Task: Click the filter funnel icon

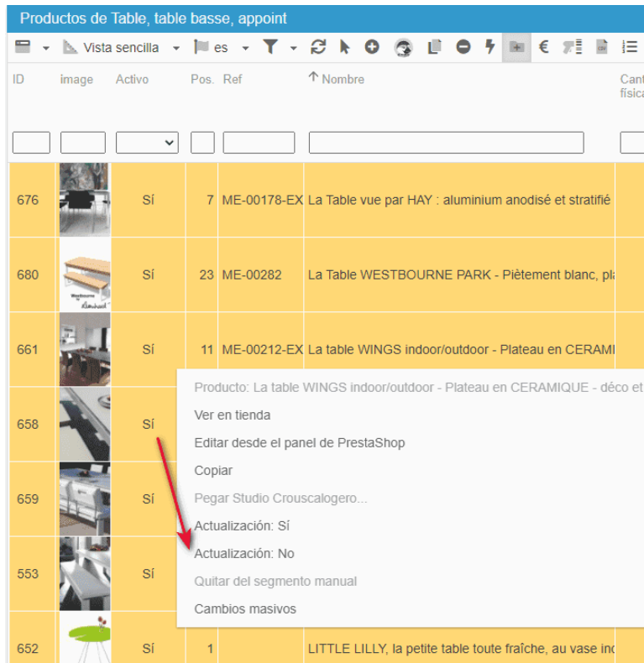Action: (x=270, y=48)
